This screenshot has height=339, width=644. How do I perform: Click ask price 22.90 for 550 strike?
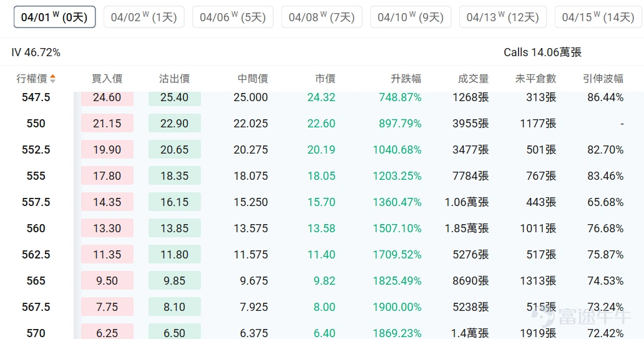tap(175, 123)
